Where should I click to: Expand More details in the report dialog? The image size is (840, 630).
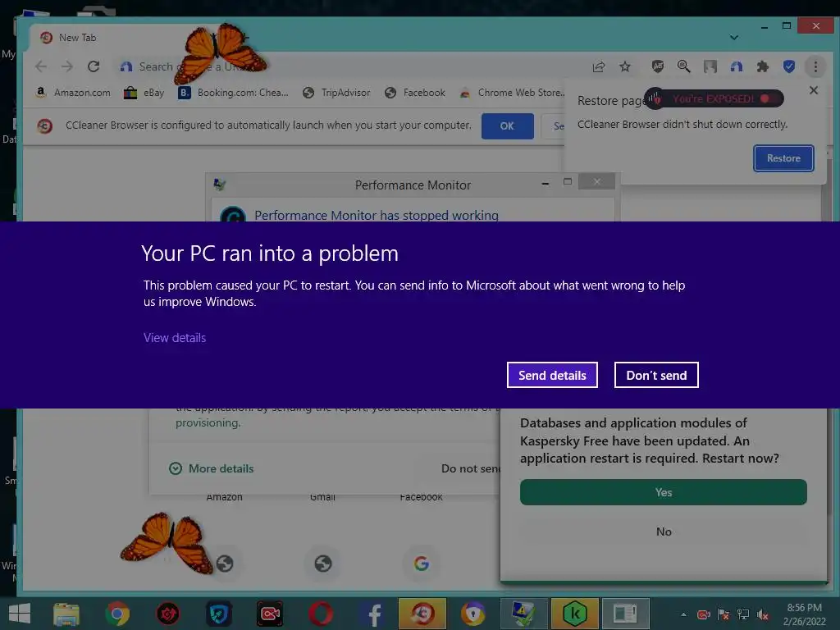tap(212, 468)
